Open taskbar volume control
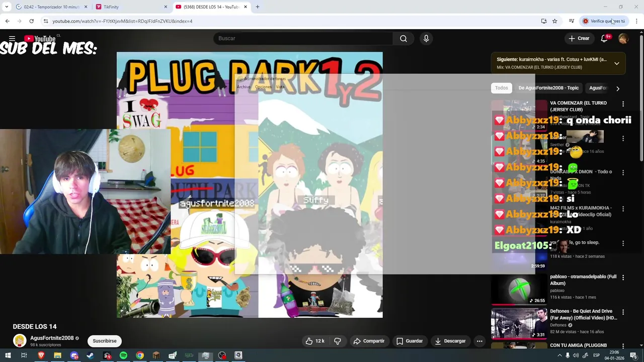 (x=576, y=355)
